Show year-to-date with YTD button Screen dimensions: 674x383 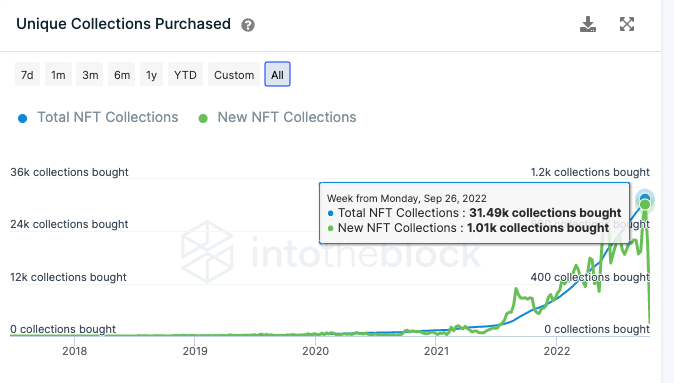(185, 74)
